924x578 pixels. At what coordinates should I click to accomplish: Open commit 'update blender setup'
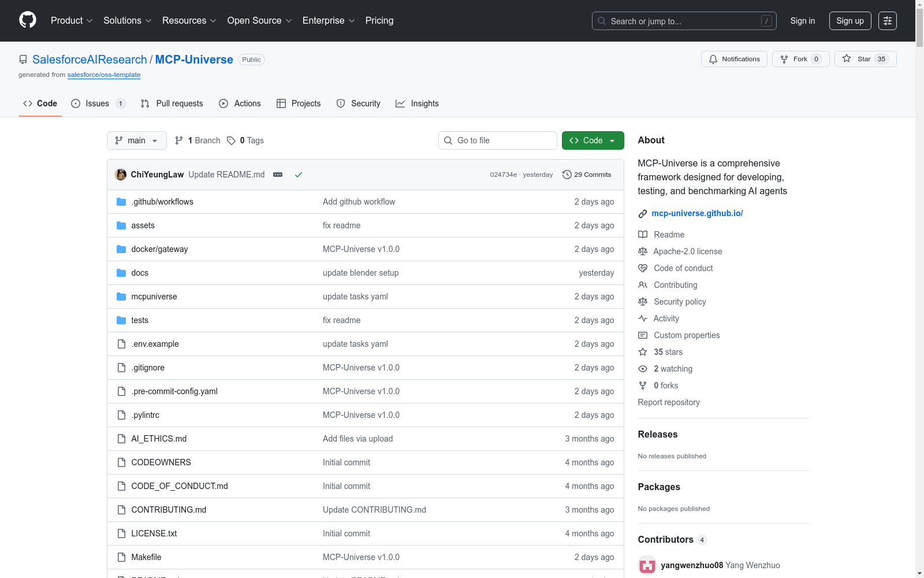pyautogui.click(x=361, y=273)
